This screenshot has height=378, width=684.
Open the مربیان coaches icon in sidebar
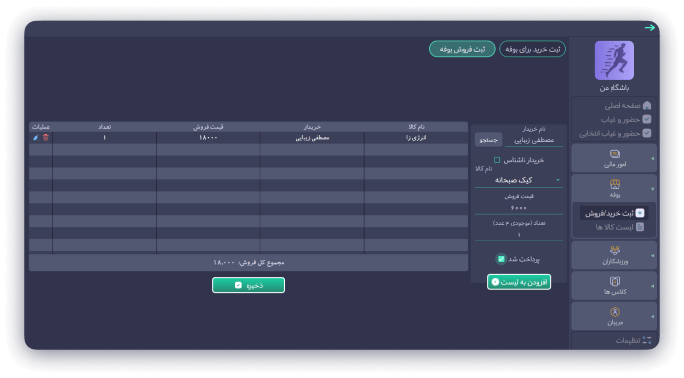pyautogui.click(x=615, y=312)
